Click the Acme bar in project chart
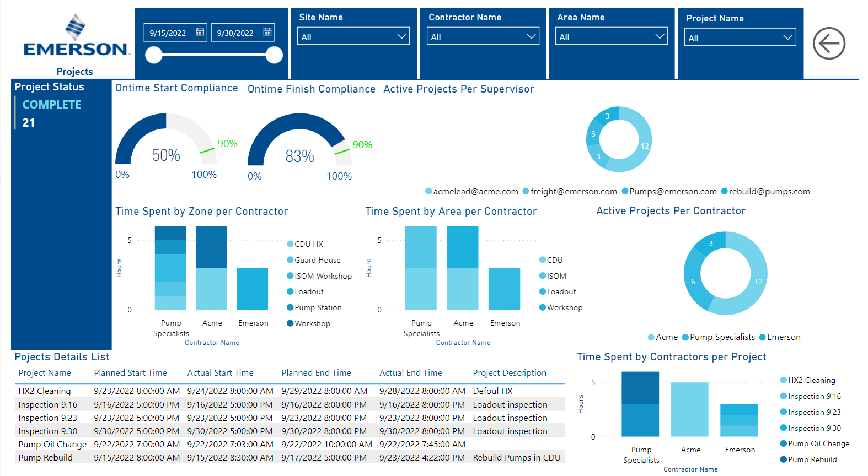 click(689, 409)
